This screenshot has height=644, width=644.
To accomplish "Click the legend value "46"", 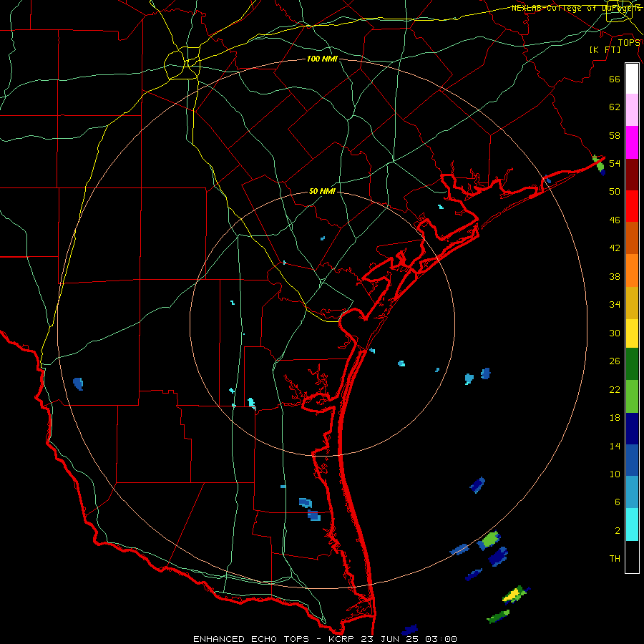I will point(615,220).
